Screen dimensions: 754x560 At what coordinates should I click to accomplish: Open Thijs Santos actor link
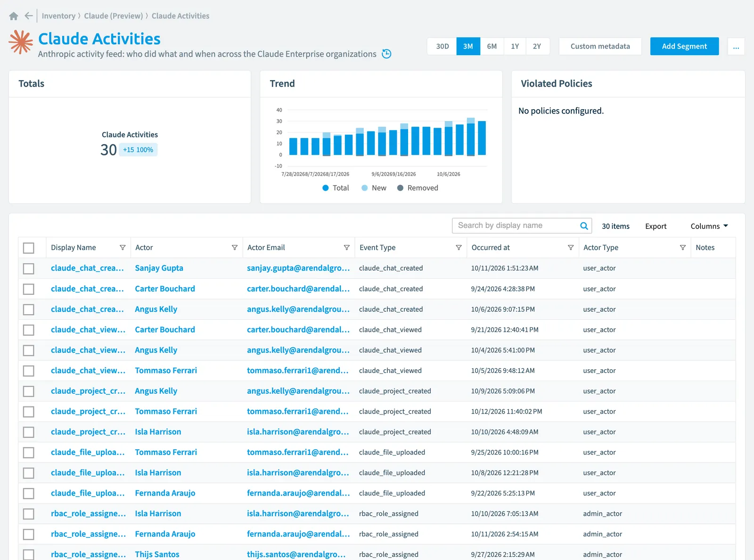[157, 554]
